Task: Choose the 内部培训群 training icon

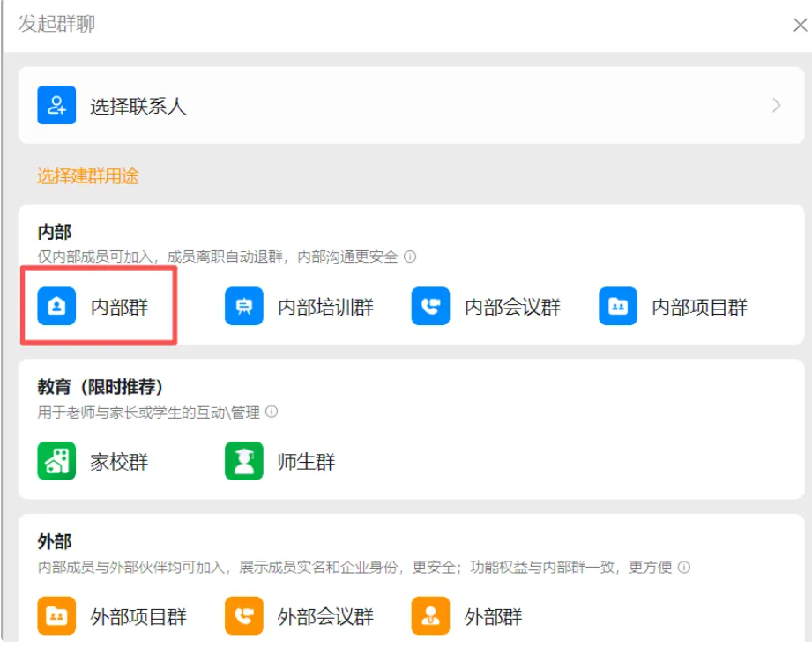Action: click(x=244, y=307)
